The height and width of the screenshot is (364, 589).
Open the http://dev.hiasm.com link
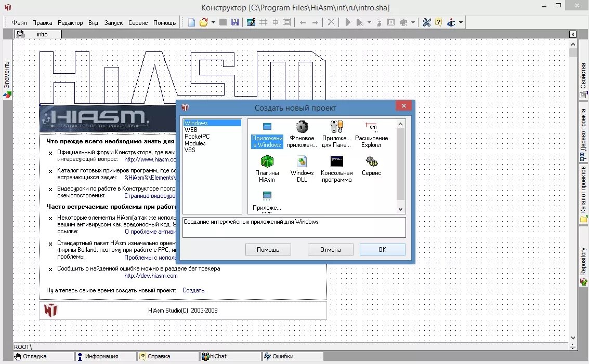(151, 276)
